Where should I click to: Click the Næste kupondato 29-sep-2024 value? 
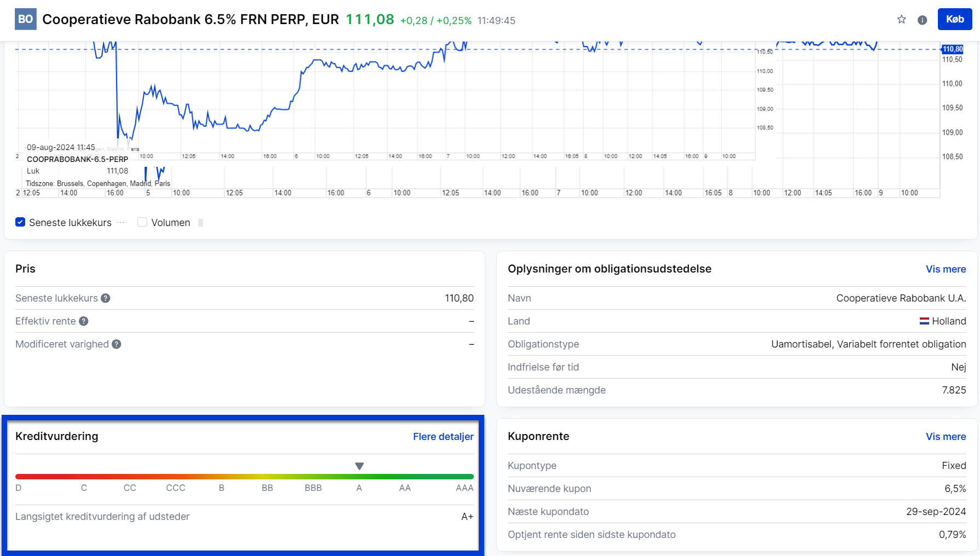tap(936, 512)
